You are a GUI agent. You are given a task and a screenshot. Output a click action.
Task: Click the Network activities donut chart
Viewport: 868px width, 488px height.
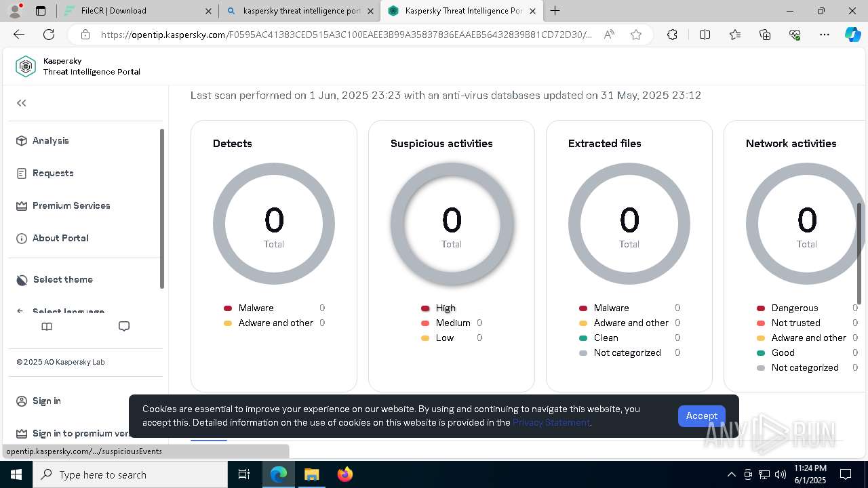(x=807, y=224)
